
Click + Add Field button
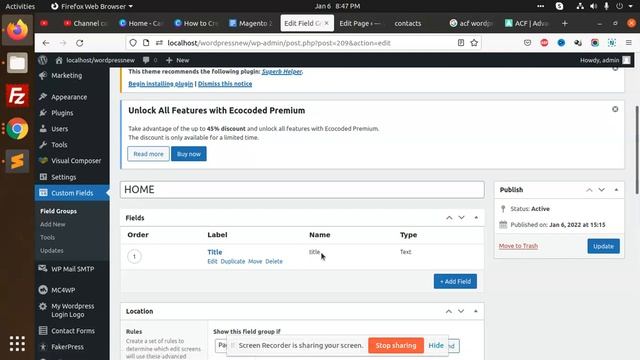tap(455, 282)
